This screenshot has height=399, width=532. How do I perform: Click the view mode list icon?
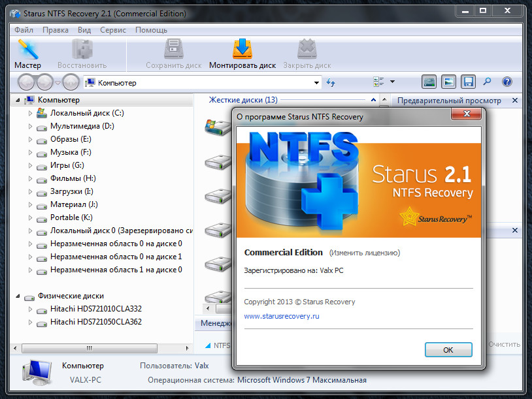coord(378,82)
